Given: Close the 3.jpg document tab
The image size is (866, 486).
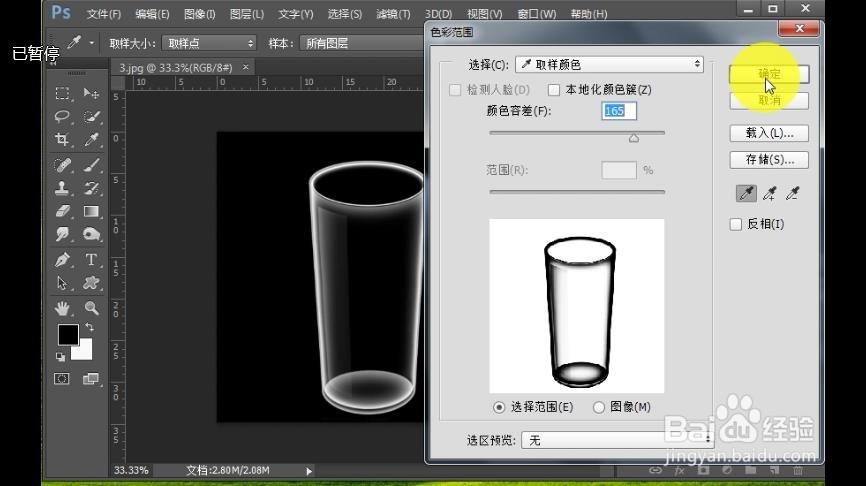Looking at the screenshot, I should (245, 67).
